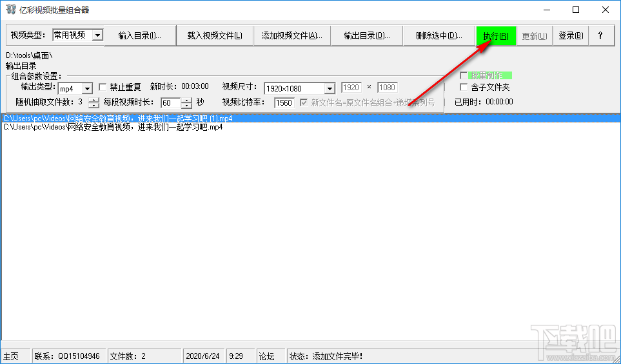This screenshot has height=364, width=621.
Task: Toggle the 批量制作 checkbox
Action: tap(464, 75)
